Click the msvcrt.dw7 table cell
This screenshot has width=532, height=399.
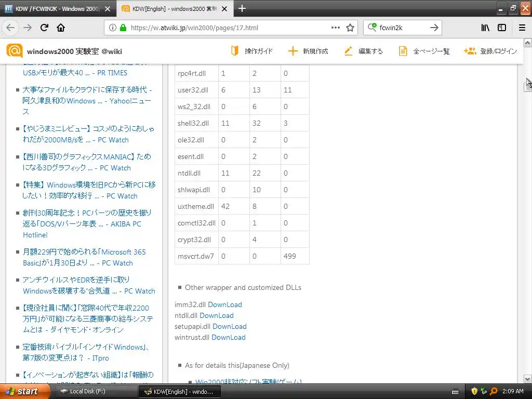[196, 256]
